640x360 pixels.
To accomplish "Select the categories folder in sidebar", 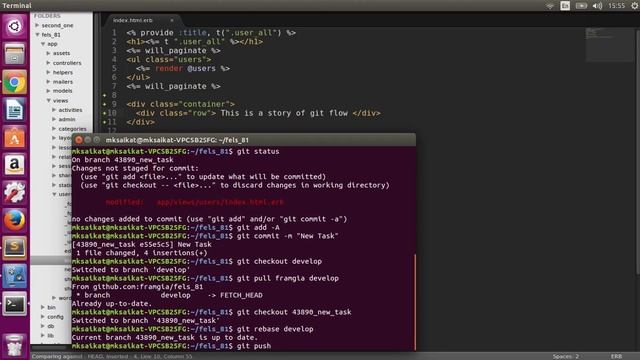I will (x=72, y=129).
